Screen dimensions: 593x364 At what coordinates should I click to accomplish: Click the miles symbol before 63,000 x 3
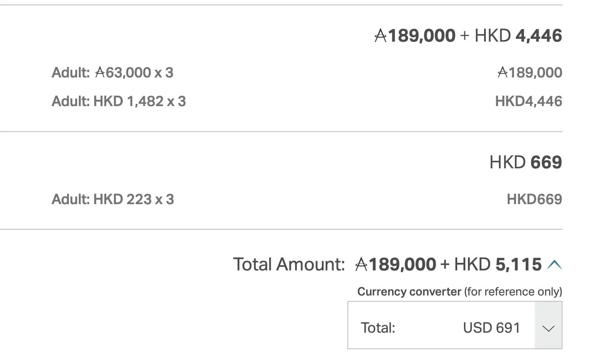(x=100, y=73)
